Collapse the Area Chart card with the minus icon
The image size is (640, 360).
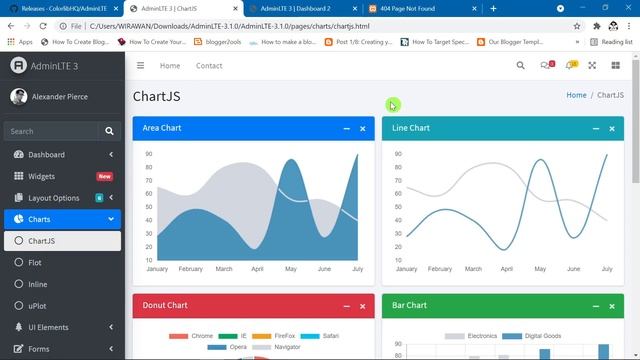[347, 129]
